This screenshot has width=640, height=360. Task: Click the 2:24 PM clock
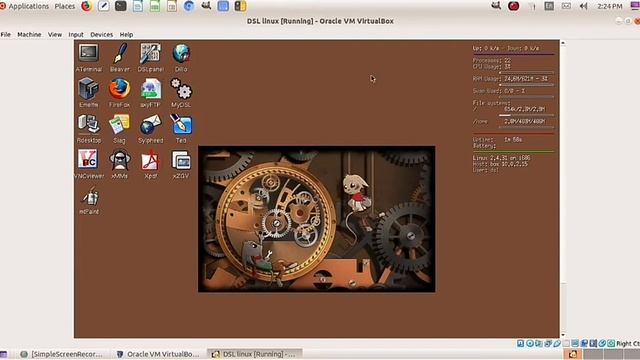(610, 6)
